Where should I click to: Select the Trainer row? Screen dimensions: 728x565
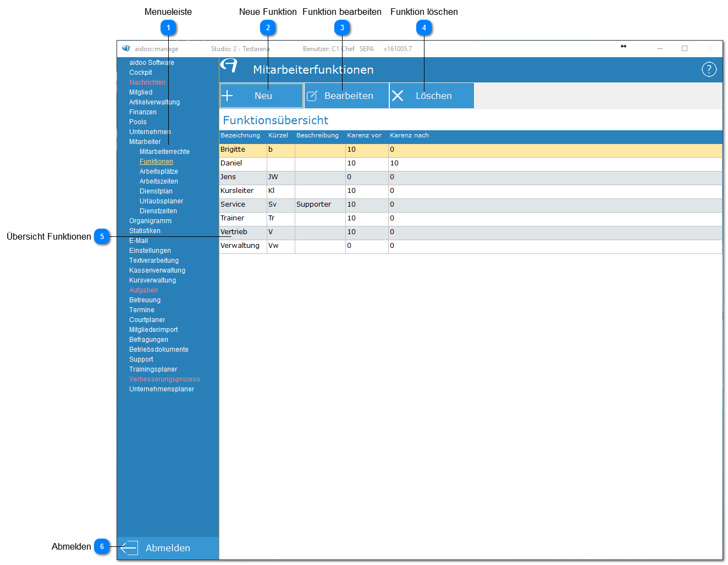471,218
